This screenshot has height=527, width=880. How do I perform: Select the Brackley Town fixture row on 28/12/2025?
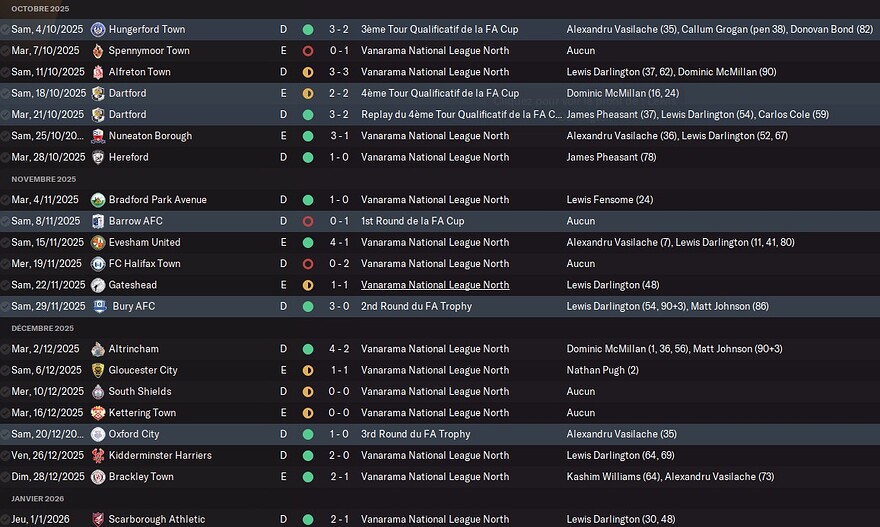[x=440, y=477]
